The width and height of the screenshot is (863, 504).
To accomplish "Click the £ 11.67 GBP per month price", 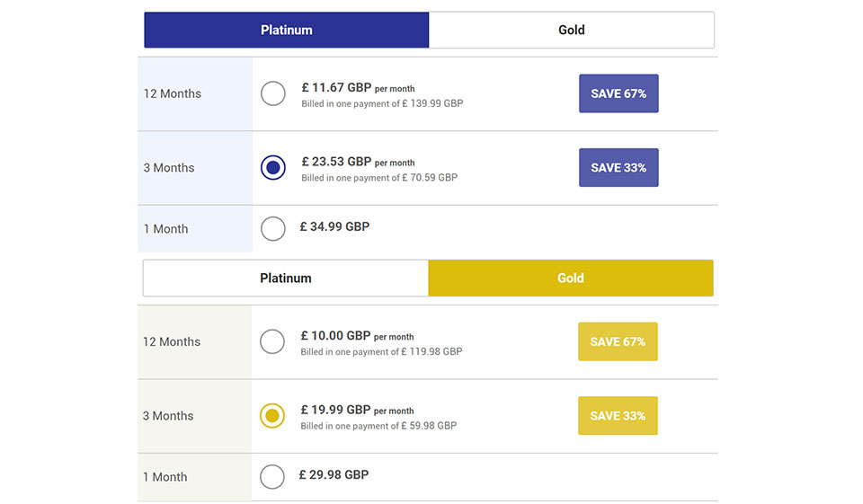I will (358, 88).
